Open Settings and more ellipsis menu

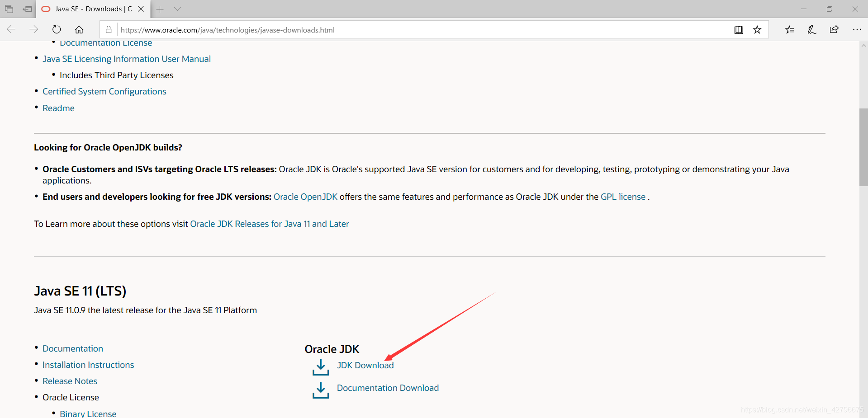(x=857, y=30)
